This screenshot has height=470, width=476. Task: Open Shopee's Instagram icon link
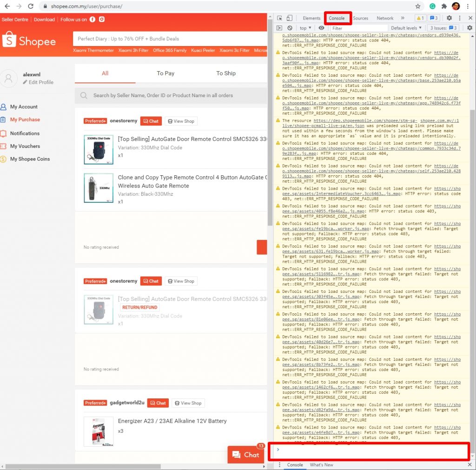click(x=102, y=20)
